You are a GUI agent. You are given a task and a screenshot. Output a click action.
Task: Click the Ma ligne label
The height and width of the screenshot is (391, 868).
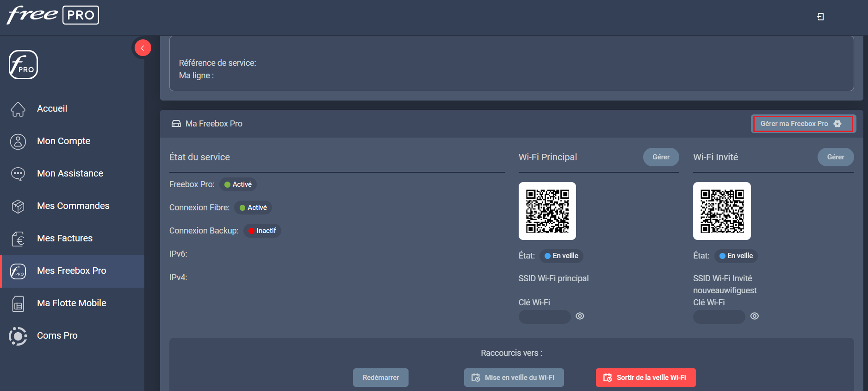tap(196, 76)
